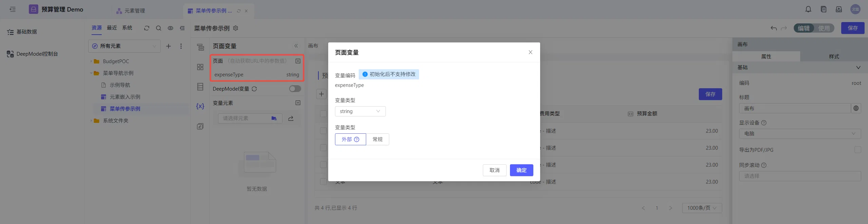868x224 pixels.
Task: Open the components grid panel icon
Action: [200, 67]
